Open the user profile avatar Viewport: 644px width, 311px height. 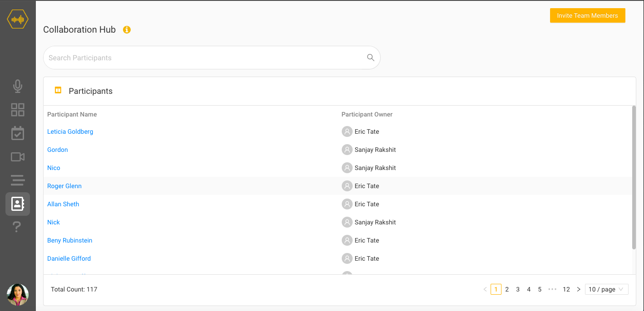pos(18,295)
